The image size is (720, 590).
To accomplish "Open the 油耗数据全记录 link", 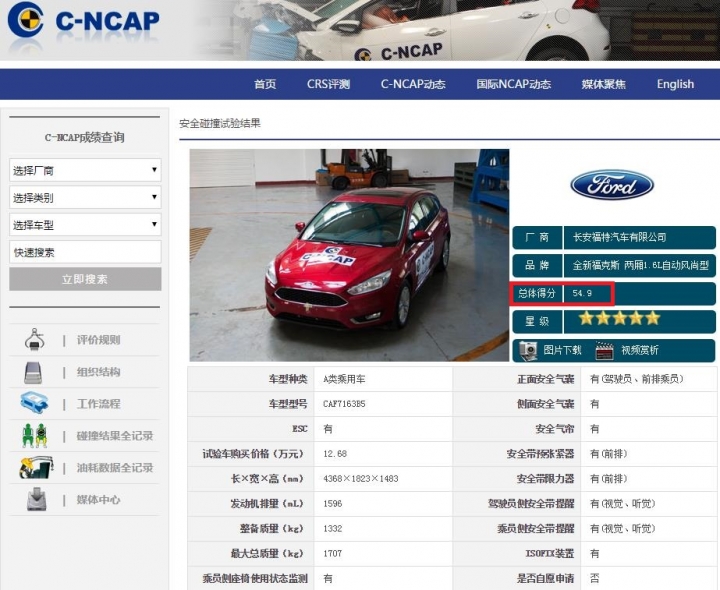I will coord(115,467).
